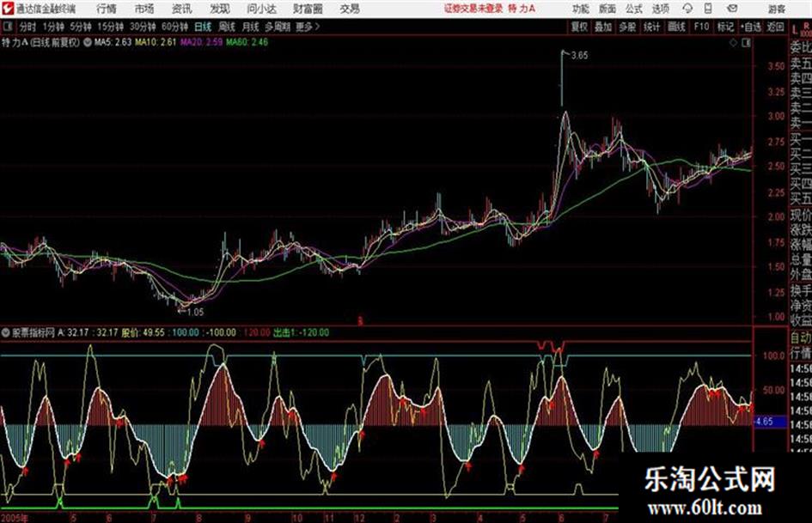
Task: Click the 游客 user label
Action: [x=776, y=9]
